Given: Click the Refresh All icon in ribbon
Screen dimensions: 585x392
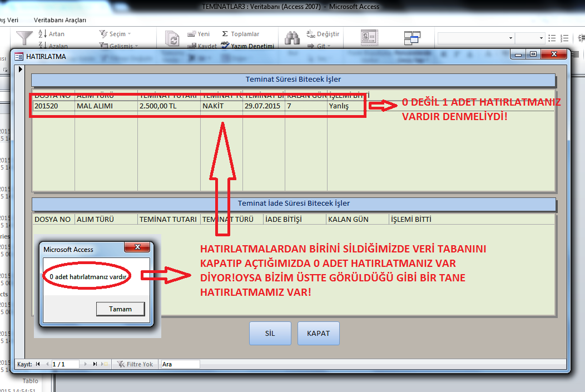Looking at the screenshot, I should coord(173,38).
